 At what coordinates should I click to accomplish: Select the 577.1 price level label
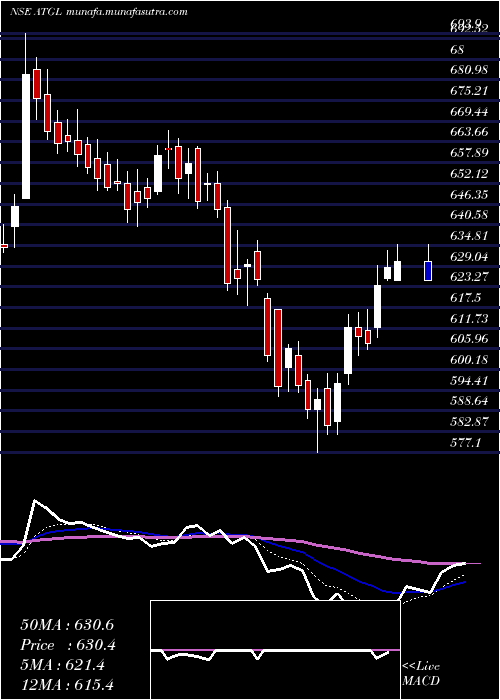tap(466, 442)
